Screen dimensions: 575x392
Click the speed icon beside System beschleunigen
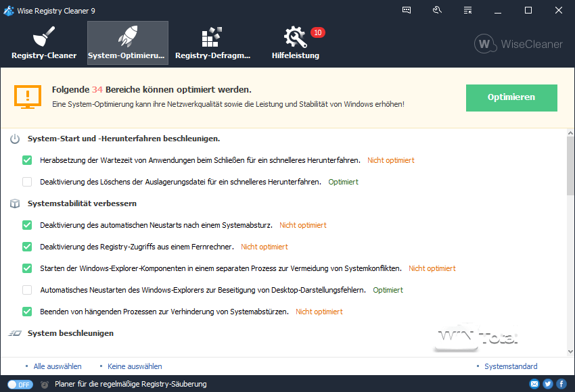point(15,333)
